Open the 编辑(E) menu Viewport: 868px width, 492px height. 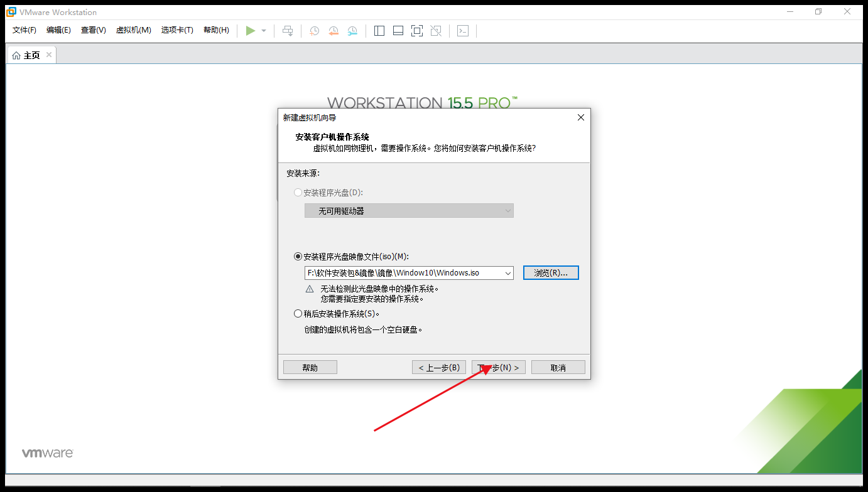[58, 30]
